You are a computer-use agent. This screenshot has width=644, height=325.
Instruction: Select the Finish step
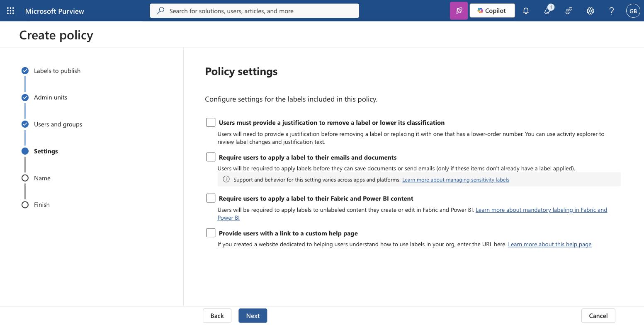pyautogui.click(x=42, y=205)
